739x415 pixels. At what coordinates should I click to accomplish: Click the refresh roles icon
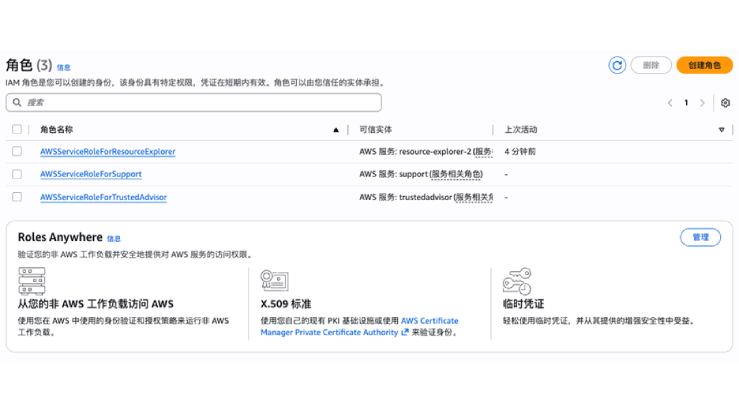pyautogui.click(x=617, y=65)
